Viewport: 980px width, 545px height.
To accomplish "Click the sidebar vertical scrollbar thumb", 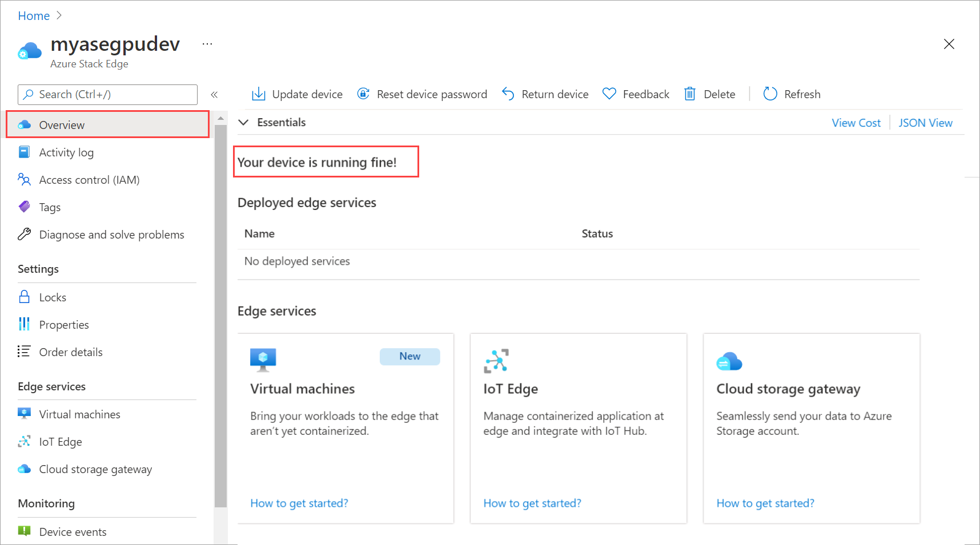I will click(220, 316).
